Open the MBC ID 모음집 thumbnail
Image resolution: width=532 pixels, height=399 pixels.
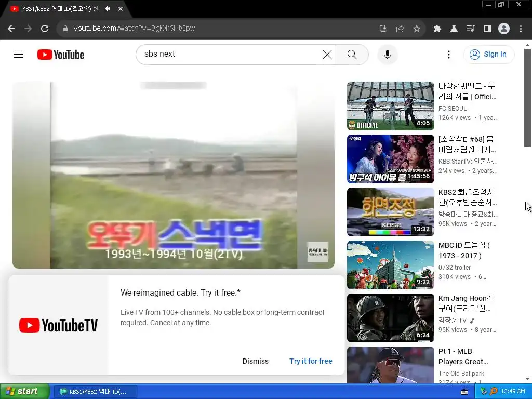pyautogui.click(x=391, y=264)
